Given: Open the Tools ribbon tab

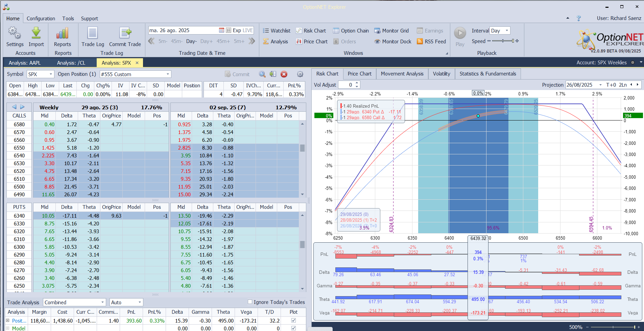Looking at the screenshot, I should 68,18.
